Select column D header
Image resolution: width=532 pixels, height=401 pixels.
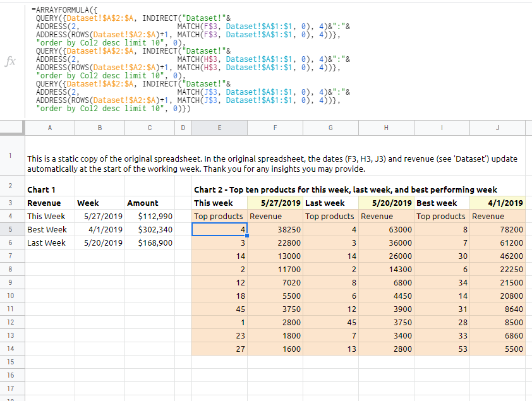[x=183, y=128]
